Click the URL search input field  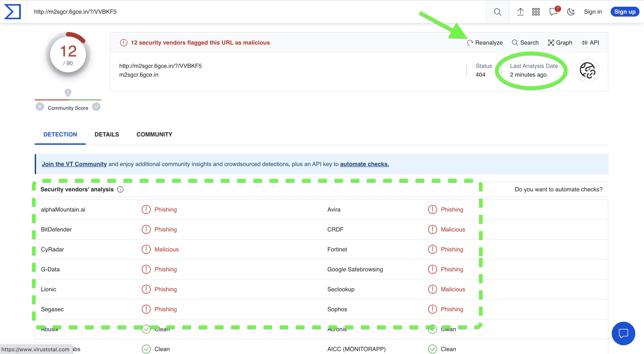pyautogui.click(x=256, y=11)
